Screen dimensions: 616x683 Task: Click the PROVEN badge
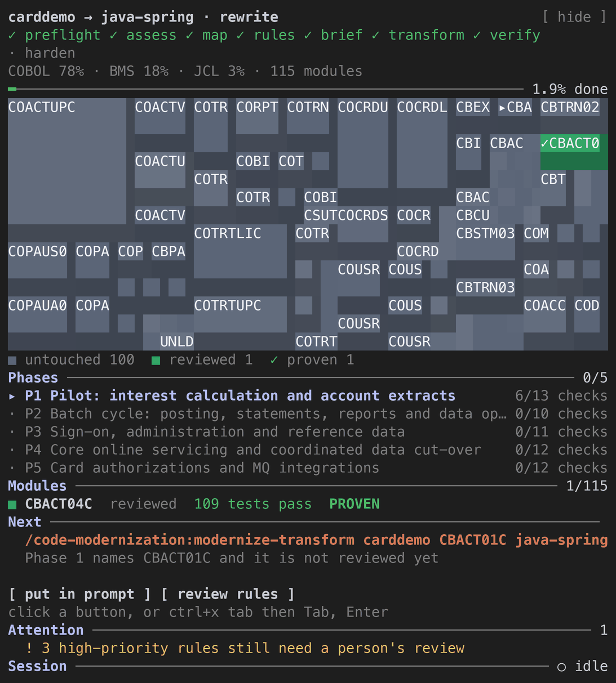pos(354,504)
